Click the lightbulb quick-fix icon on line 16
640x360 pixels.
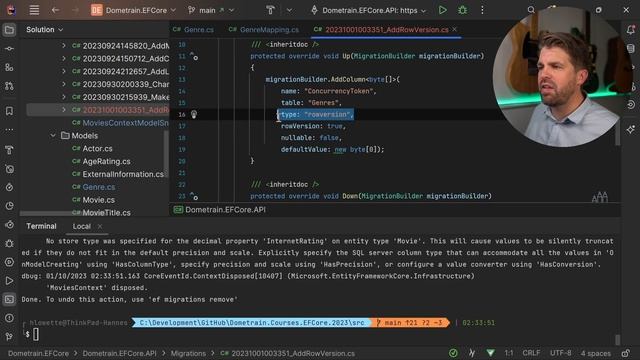(194, 114)
